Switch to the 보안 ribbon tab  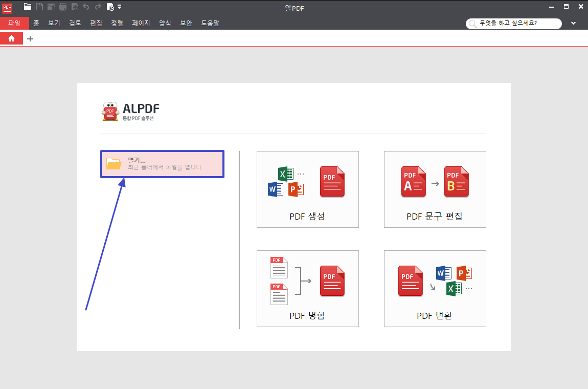[186, 23]
